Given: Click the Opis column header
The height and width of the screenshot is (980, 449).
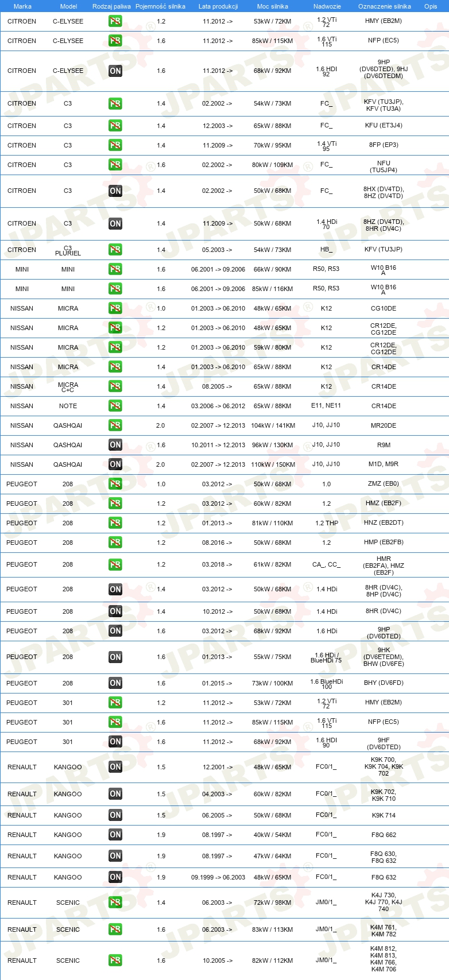Looking at the screenshot, I should pyautogui.click(x=431, y=6).
